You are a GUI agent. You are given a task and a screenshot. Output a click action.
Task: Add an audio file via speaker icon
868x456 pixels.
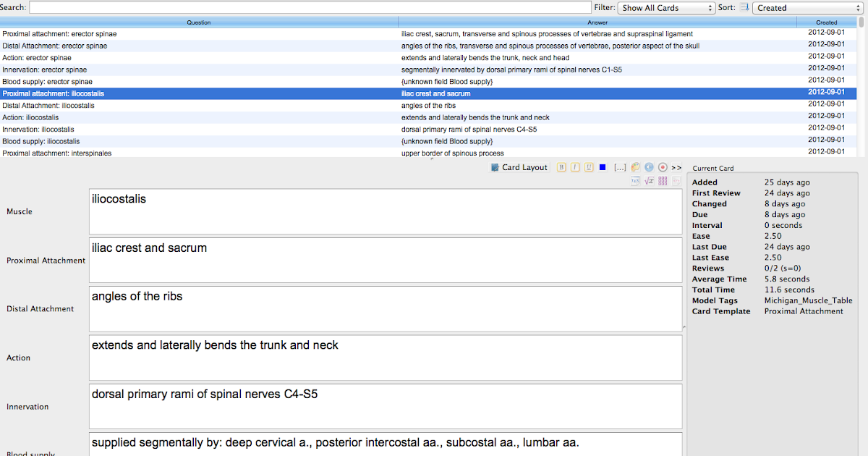[649, 167]
